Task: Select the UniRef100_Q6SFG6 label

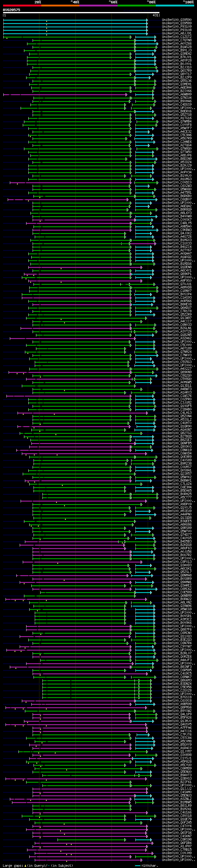Action: [177, 832]
